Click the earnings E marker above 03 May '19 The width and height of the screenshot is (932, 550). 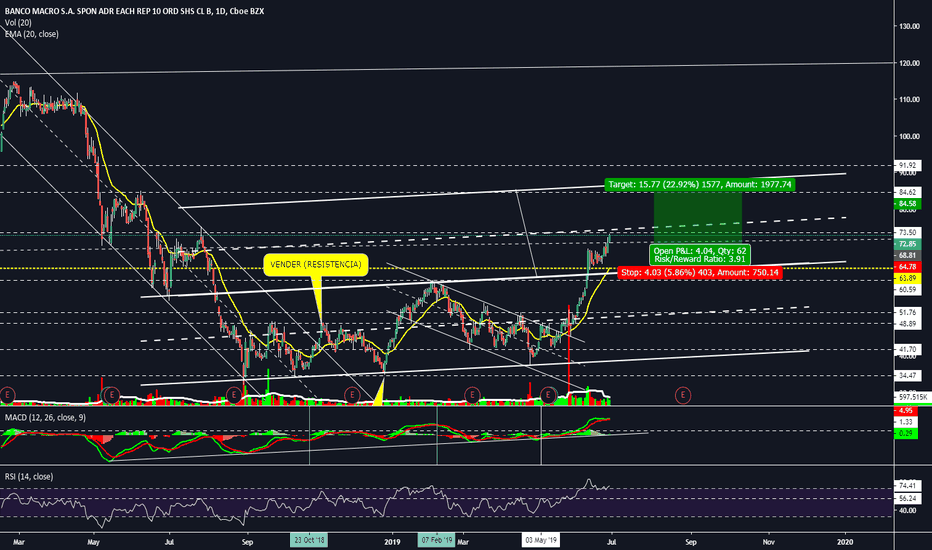tap(548, 394)
